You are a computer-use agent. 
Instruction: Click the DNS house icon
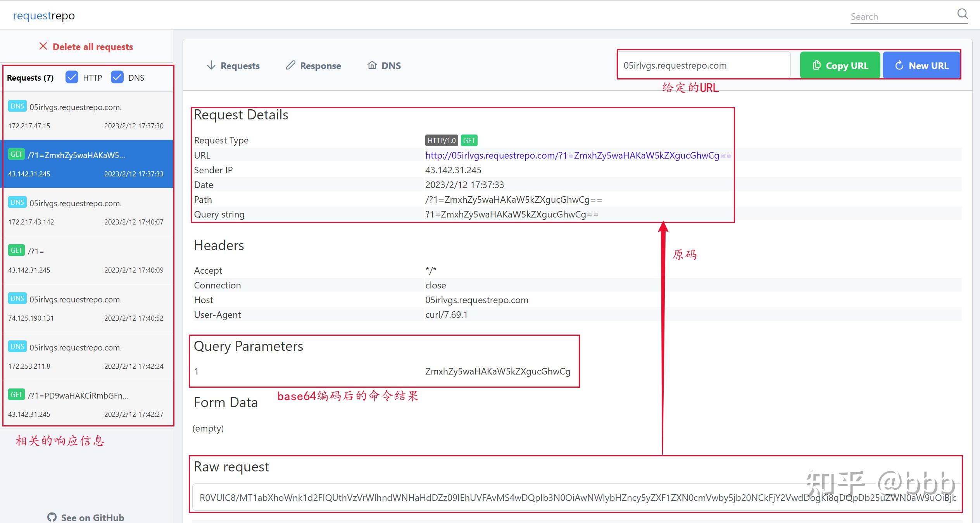tap(372, 65)
